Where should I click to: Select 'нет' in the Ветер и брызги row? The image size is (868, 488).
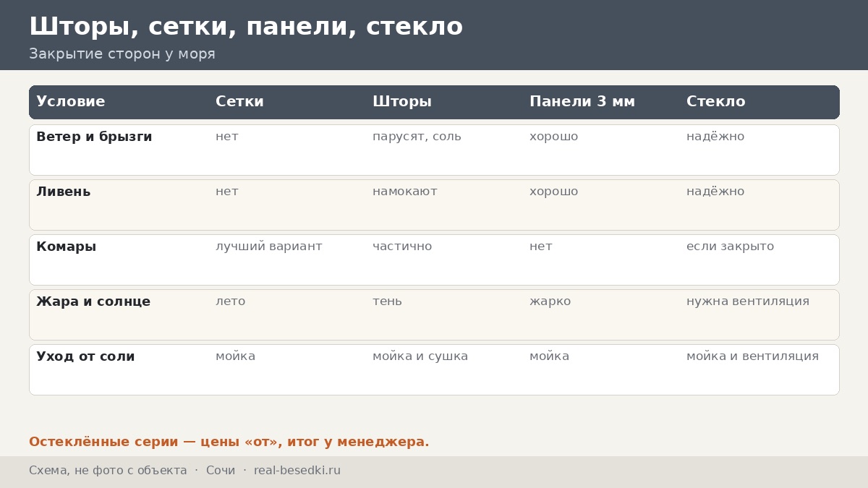point(227,137)
